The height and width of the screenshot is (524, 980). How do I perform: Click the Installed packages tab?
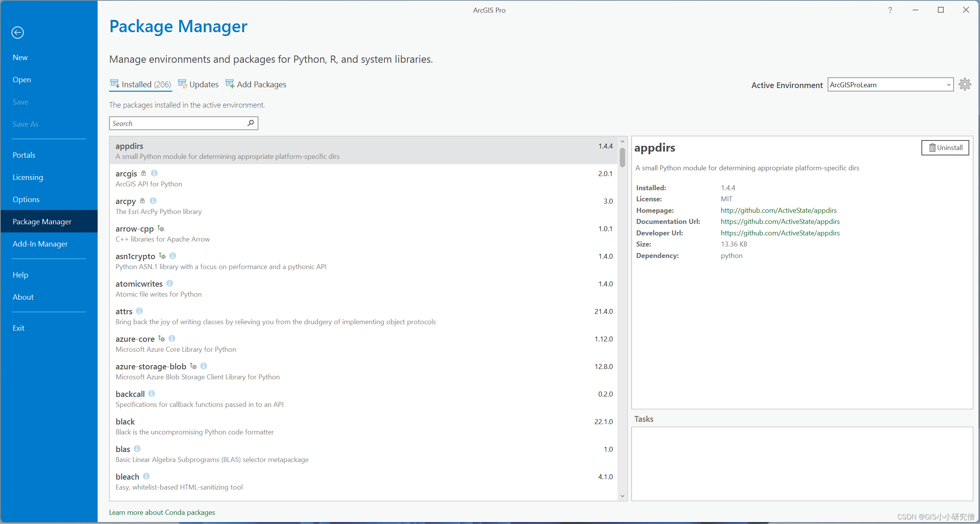pos(140,84)
